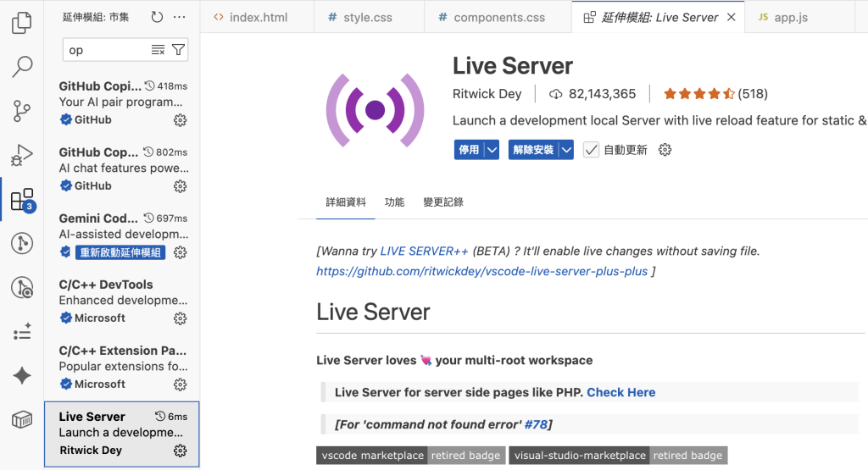
Task: Select the 詳細資料 tab
Action: pyautogui.click(x=346, y=202)
